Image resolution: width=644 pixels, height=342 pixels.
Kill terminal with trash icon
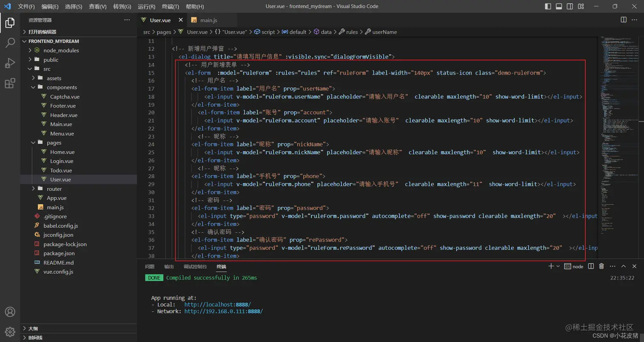click(601, 266)
